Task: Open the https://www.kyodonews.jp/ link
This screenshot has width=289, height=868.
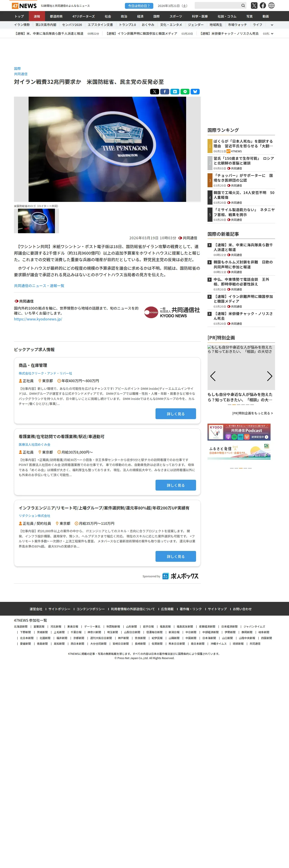Action: click(x=38, y=319)
